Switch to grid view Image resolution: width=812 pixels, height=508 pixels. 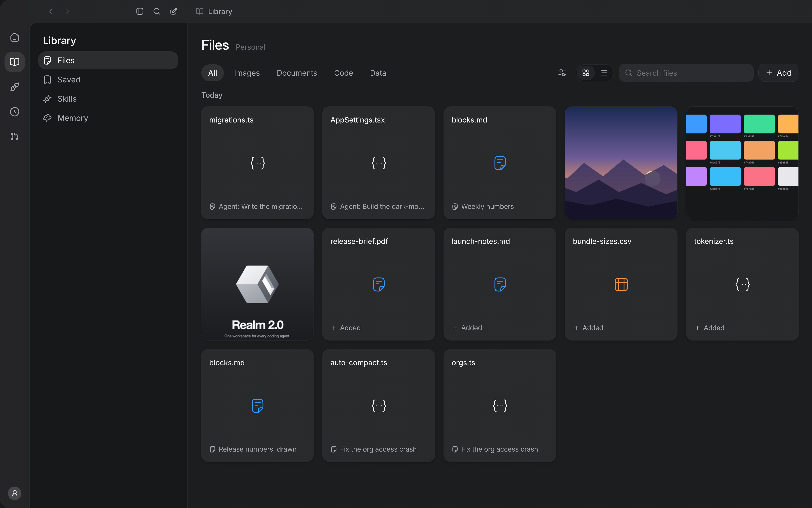pos(586,73)
